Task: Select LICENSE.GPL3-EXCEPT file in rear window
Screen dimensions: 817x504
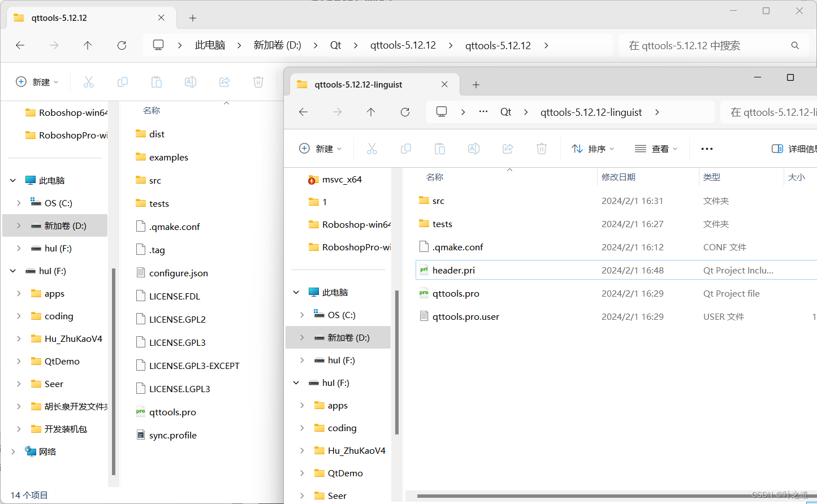Action: [x=194, y=366]
